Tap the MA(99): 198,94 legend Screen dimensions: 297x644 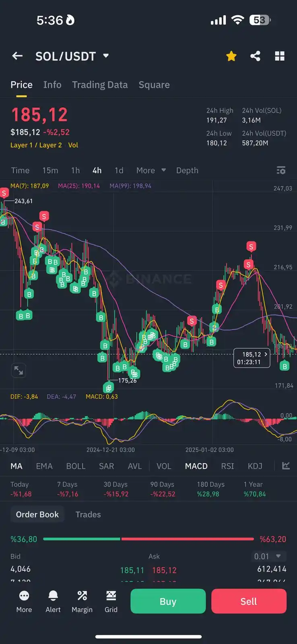pos(130,186)
